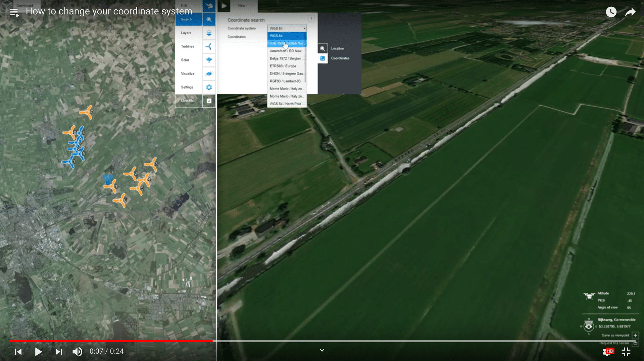Viewport: 644px width, 361px height.
Task: Click the help question mark in Coordinate search
Action: pos(311,18)
